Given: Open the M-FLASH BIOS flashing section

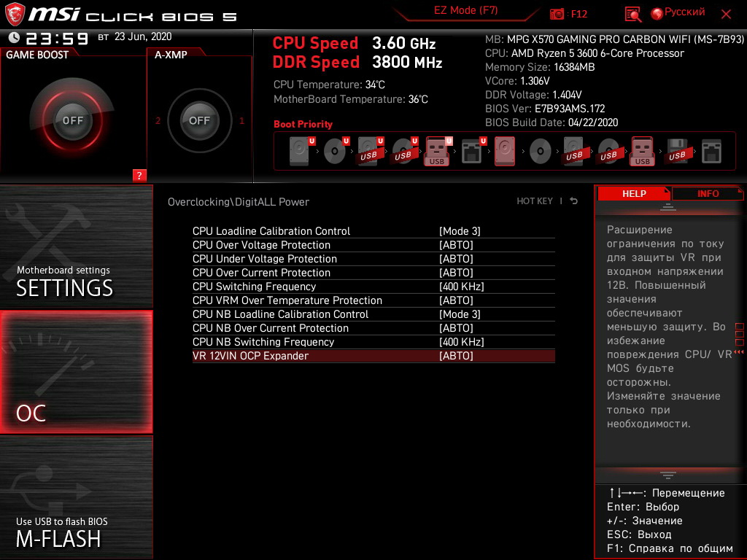Looking at the screenshot, I should tap(76, 497).
